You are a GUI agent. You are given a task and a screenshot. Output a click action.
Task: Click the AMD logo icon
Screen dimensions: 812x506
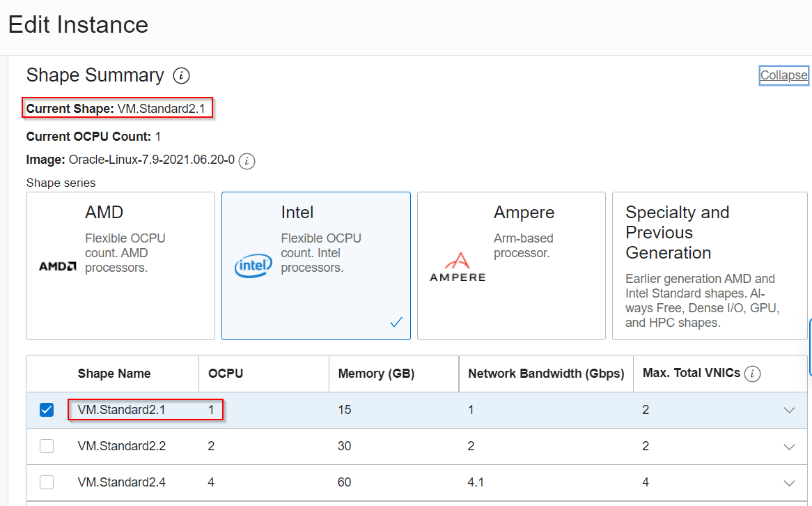point(57,266)
